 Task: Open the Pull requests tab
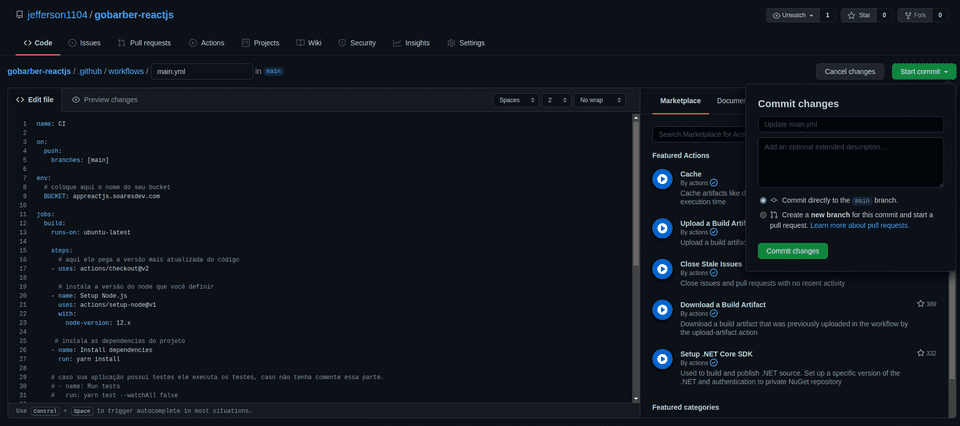[x=144, y=43]
